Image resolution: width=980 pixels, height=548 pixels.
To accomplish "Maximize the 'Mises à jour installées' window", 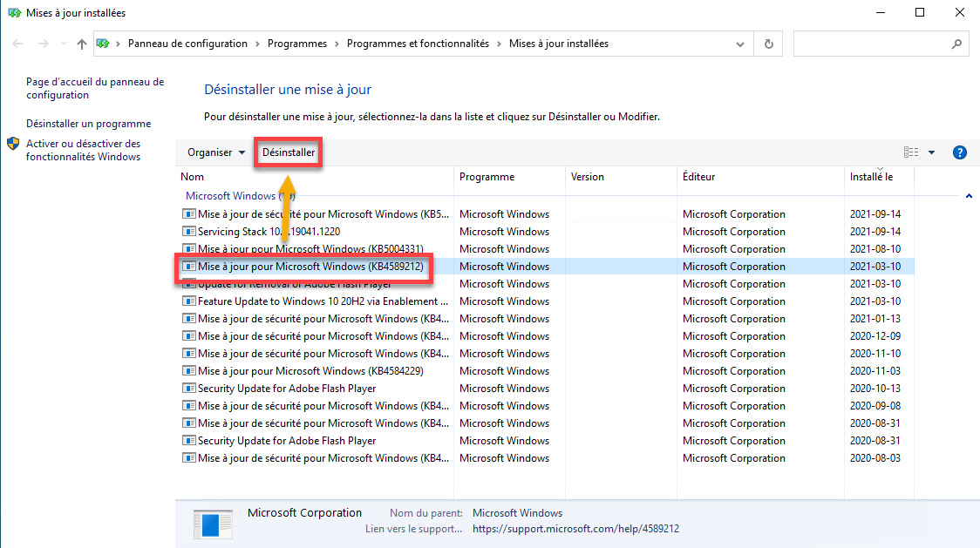I will pyautogui.click(x=920, y=12).
